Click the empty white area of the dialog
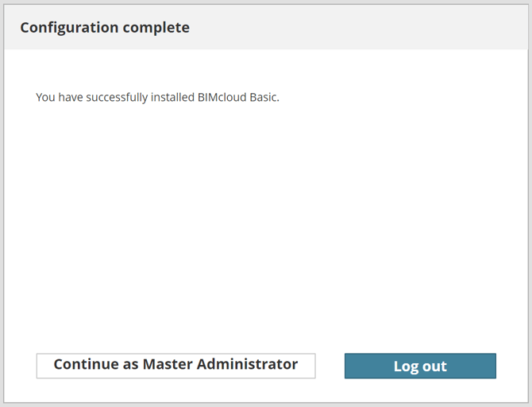Viewport: 532px width, 407px height. (x=266, y=223)
